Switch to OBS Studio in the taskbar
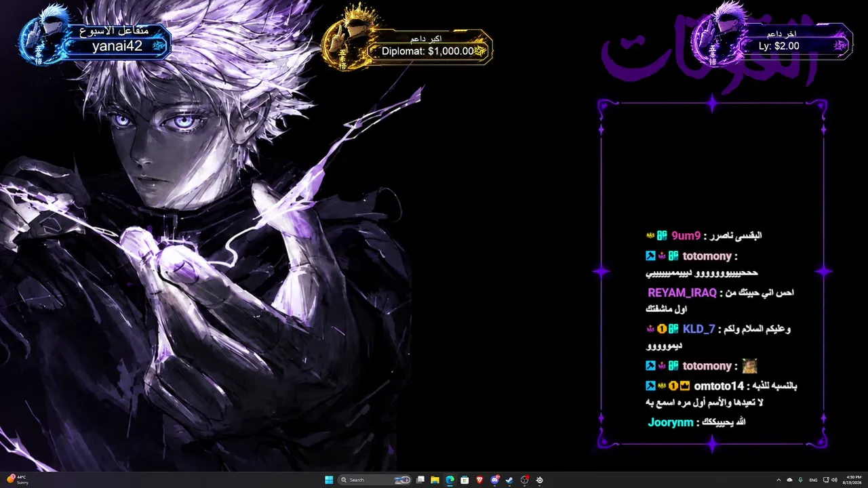 [x=524, y=480]
